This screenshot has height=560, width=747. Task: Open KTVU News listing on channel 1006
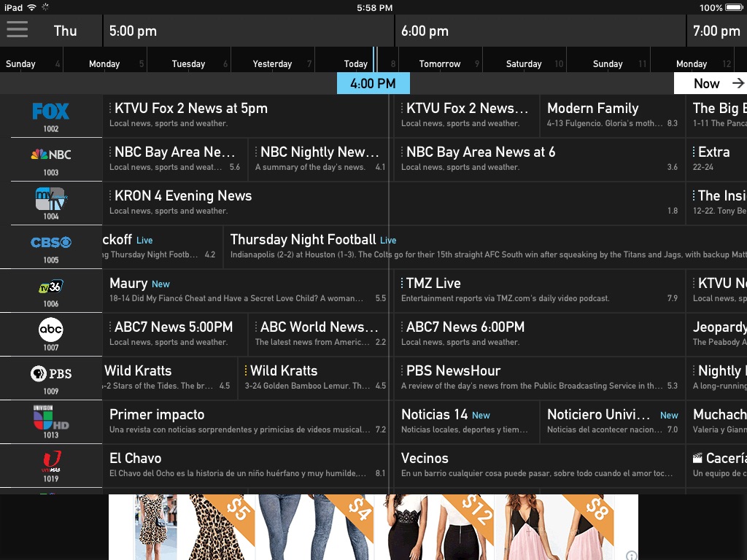coord(717,292)
